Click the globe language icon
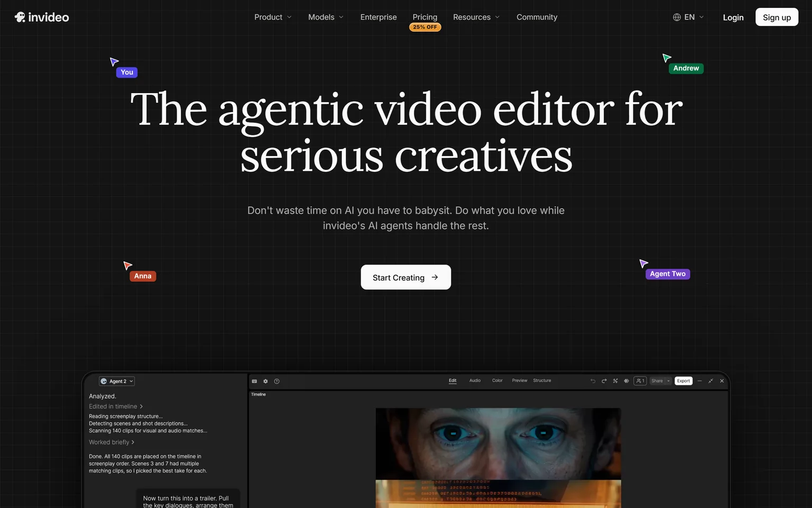This screenshot has width=812, height=508. pyautogui.click(x=677, y=17)
